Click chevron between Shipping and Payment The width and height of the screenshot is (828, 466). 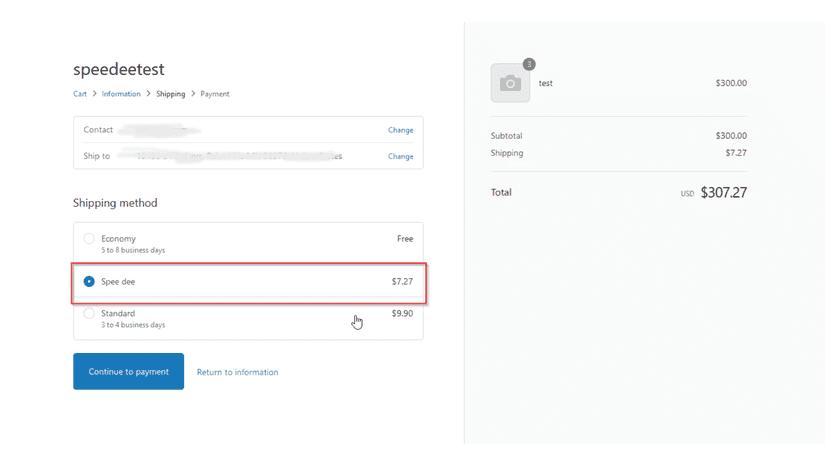(x=193, y=94)
